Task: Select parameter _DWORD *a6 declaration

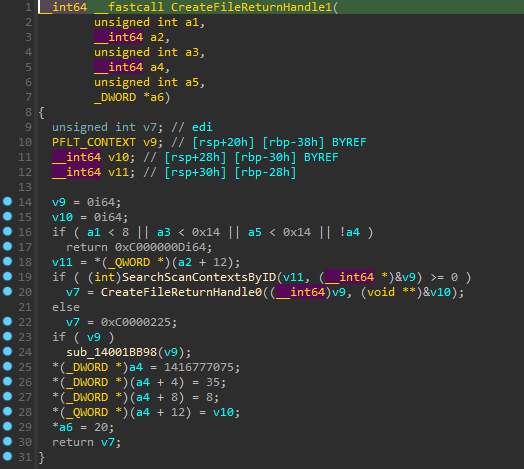Action: click(x=129, y=97)
